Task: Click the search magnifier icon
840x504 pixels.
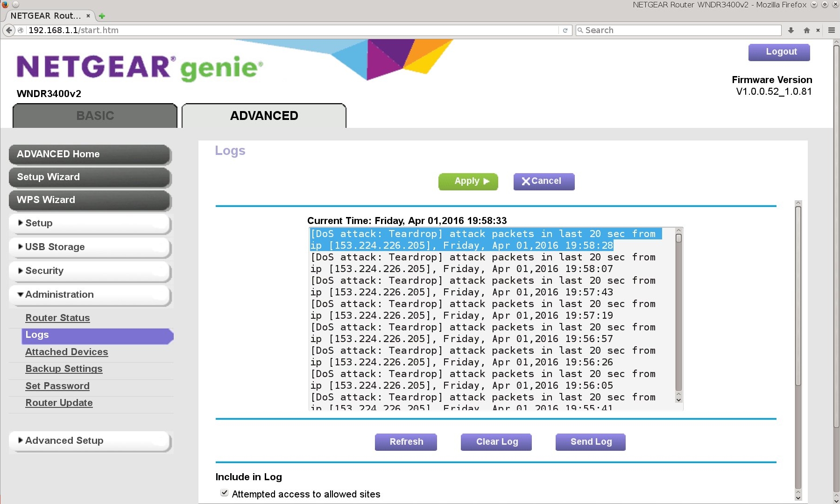Action: click(x=580, y=30)
